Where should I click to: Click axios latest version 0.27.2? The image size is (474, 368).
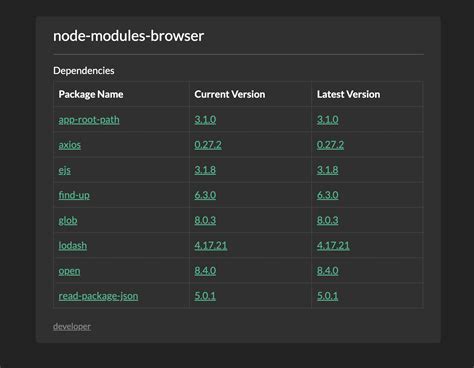330,145
